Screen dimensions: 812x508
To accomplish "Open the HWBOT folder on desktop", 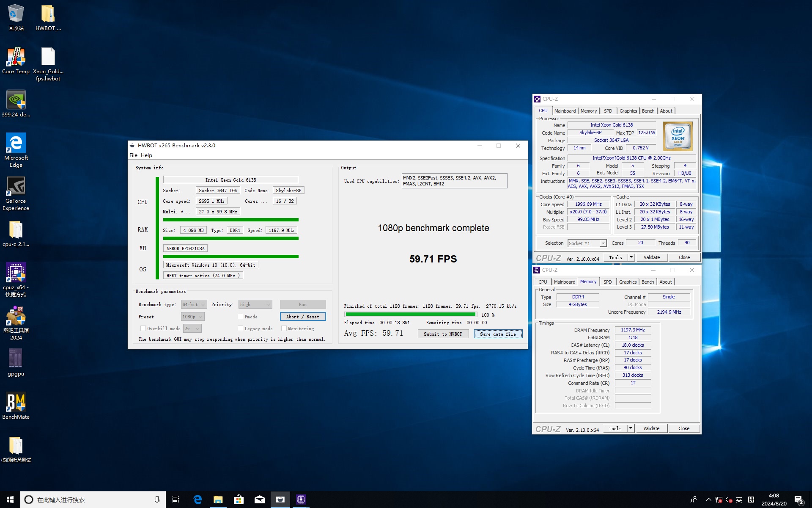I will point(48,17).
